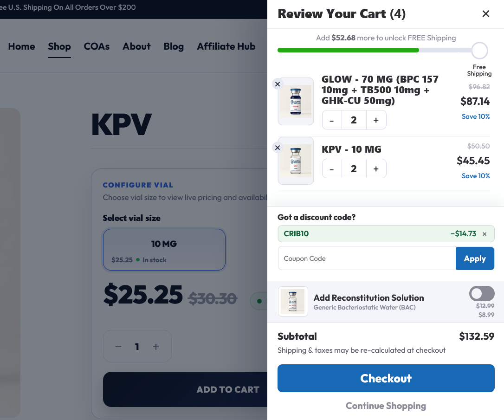Focus the Coupon Code input field
504x420 pixels.
pyautogui.click(x=367, y=258)
